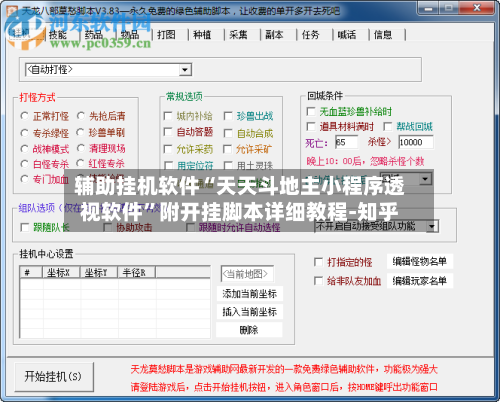Click 编辑怪物名单 button

(x=420, y=262)
